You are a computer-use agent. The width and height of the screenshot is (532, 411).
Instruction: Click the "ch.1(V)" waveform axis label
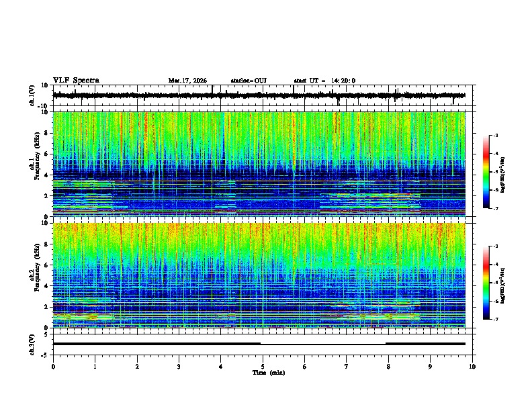click(32, 95)
